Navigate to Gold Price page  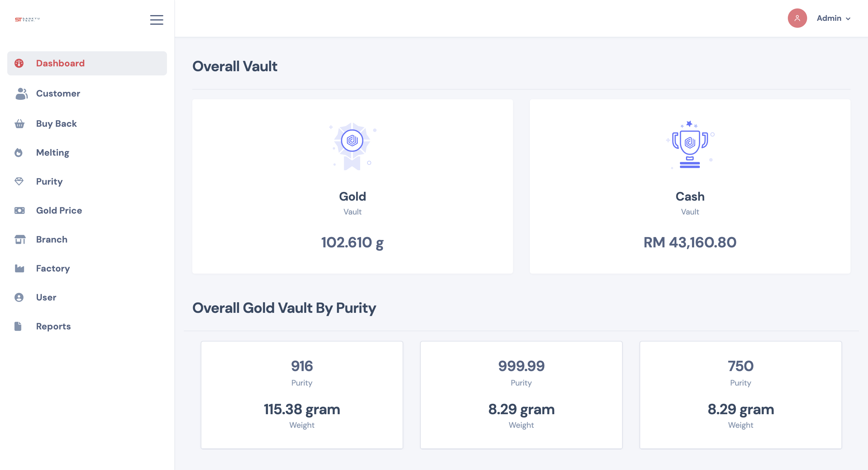[x=59, y=210]
